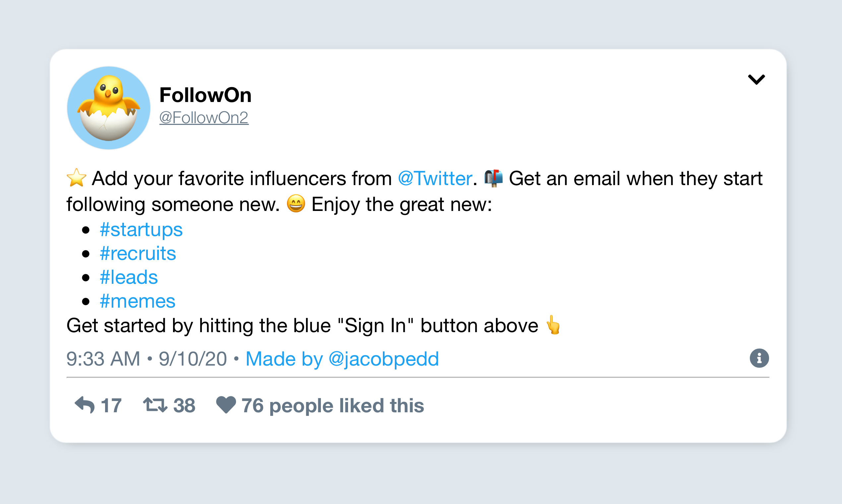
Task: Click the heart like icon
Action: (226, 405)
